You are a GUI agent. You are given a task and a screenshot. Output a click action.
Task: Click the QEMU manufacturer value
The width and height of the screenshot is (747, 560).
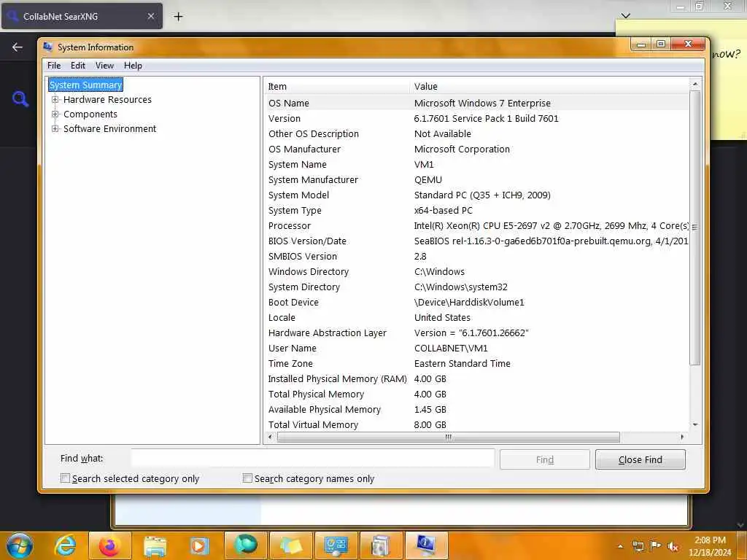coord(427,179)
